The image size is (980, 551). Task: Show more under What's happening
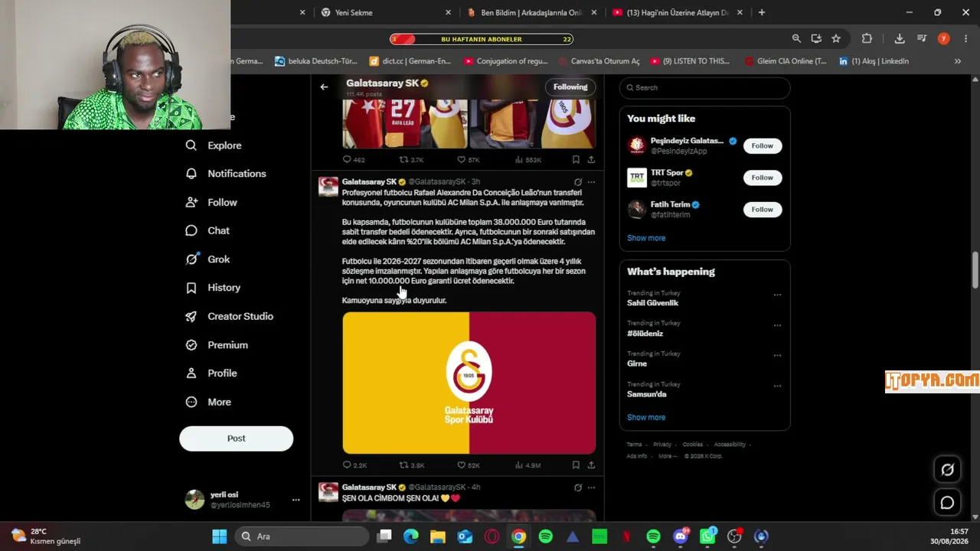pyautogui.click(x=646, y=418)
